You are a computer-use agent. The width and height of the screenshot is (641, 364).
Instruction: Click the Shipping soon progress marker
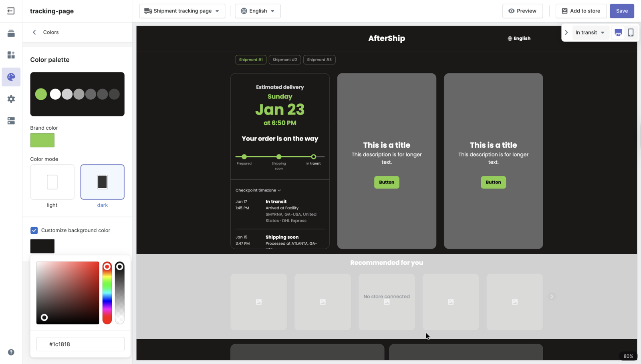(x=279, y=157)
